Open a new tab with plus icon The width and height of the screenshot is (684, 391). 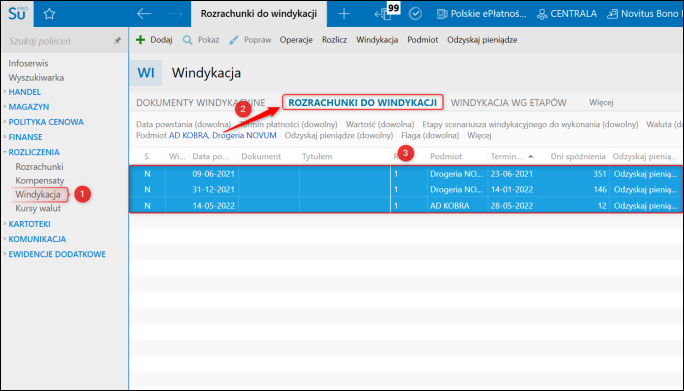coord(344,14)
